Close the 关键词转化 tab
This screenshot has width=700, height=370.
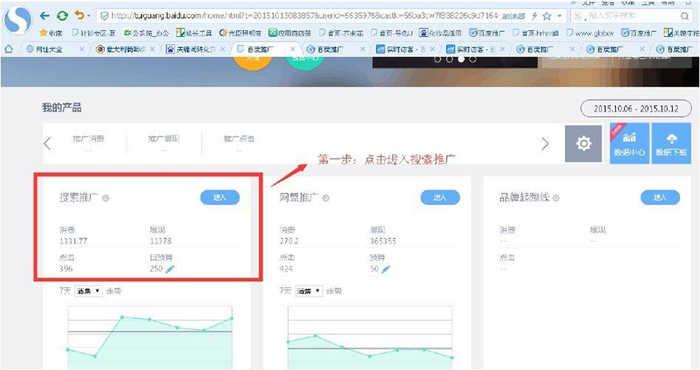pos(223,49)
